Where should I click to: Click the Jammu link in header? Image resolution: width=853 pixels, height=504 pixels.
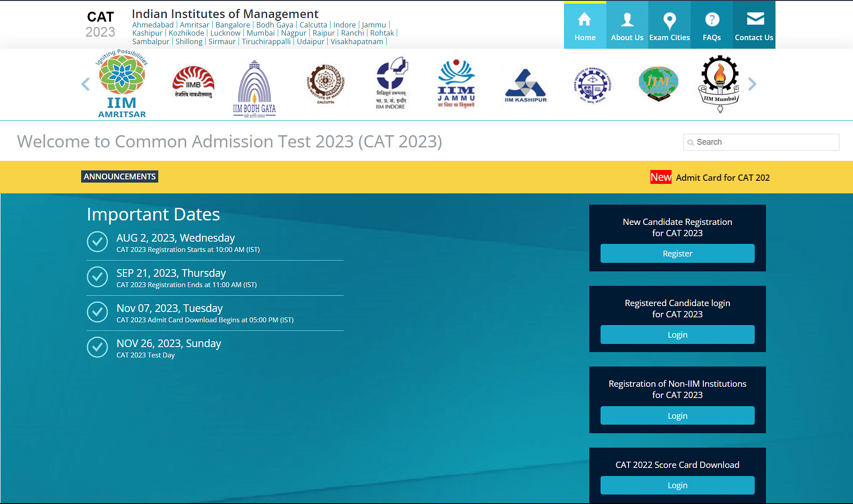(374, 25)
